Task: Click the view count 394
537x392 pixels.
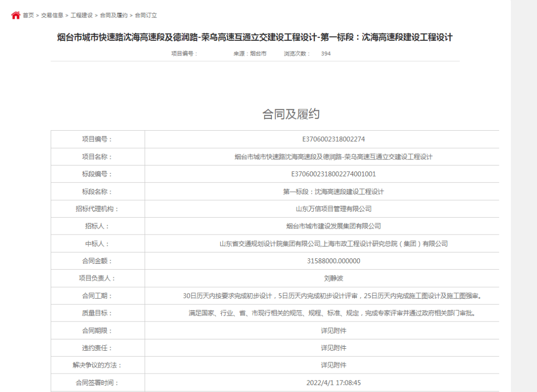Action: point(326,54)
